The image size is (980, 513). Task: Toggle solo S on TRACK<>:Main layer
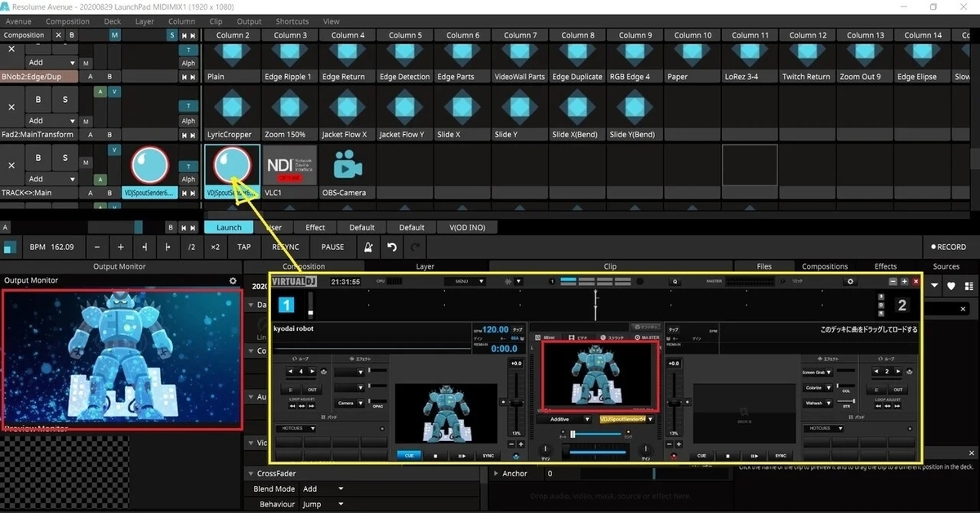click(65, 157)
